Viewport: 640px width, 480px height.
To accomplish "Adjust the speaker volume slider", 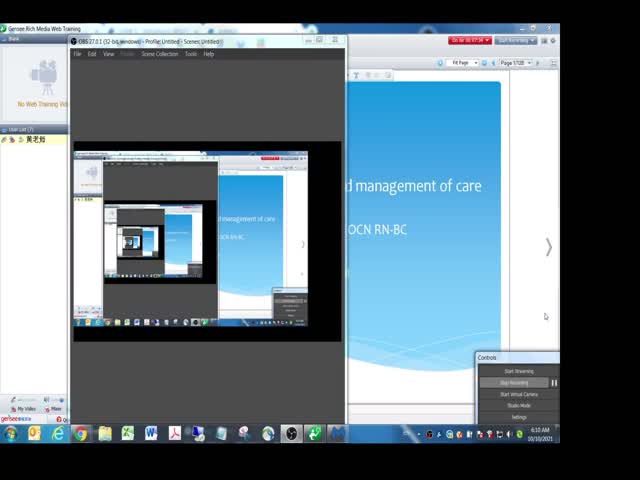I will 57,400.
